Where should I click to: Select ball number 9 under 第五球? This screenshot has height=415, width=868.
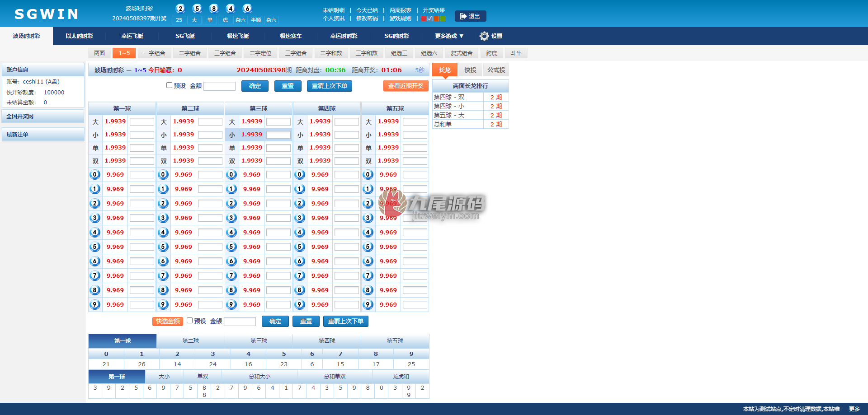368,305
